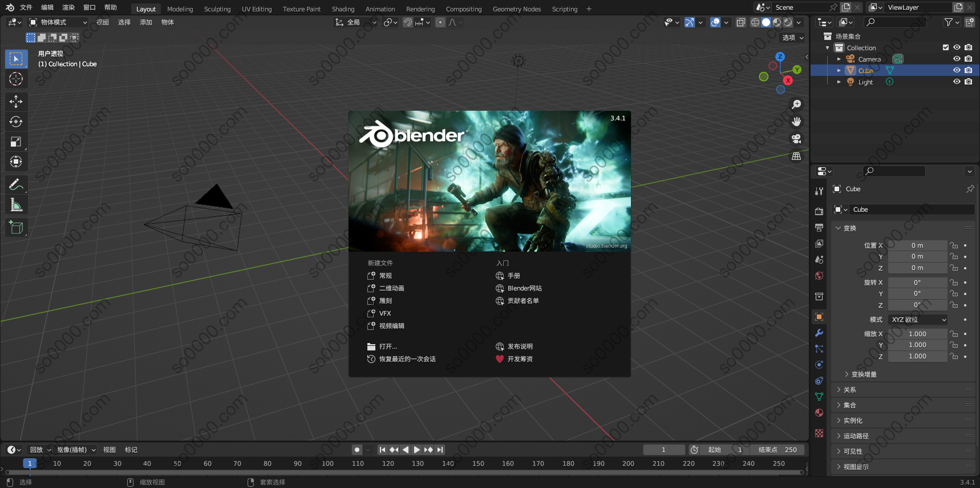
Task: Choose the Transform tool
Action: (16, 162)
